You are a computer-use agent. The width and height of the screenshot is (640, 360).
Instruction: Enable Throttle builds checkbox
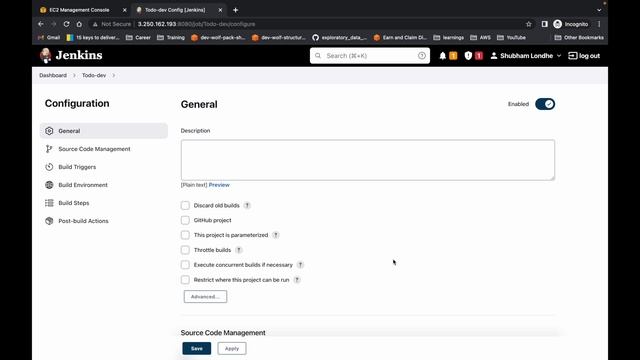(185, 250)
